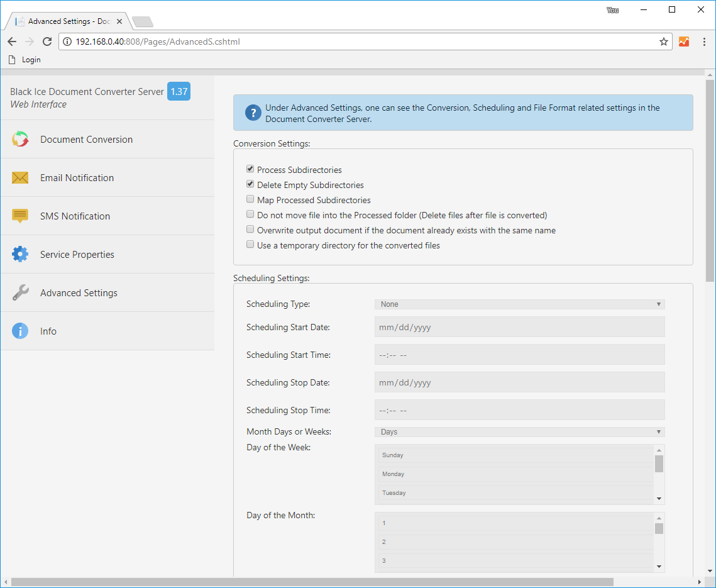The height and width of the screenshot is (588, 716).
Task: Click the Service Properties gear icon
Action: tap(19, 254)
